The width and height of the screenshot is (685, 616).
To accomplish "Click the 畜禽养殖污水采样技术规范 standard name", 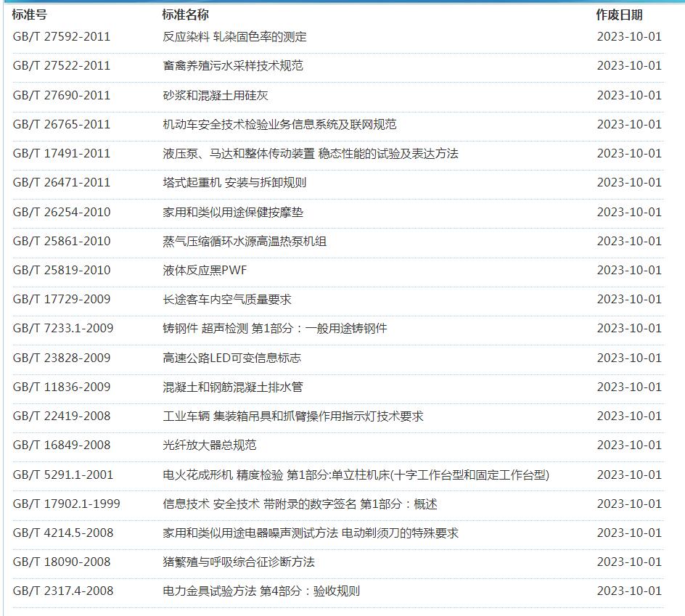I will click(233, 65).
